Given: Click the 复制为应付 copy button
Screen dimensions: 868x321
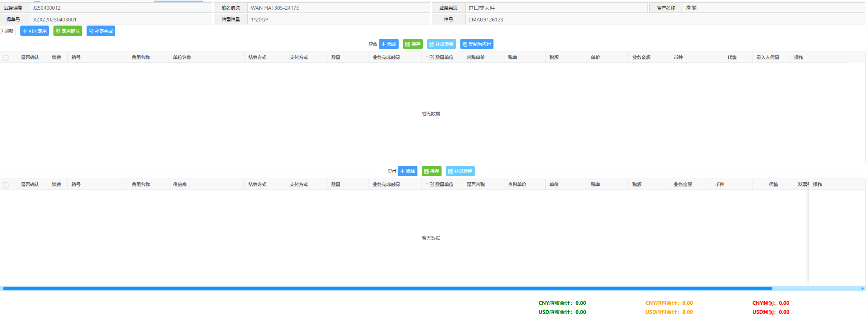Looking at the screenshot, I should [477, 44].
